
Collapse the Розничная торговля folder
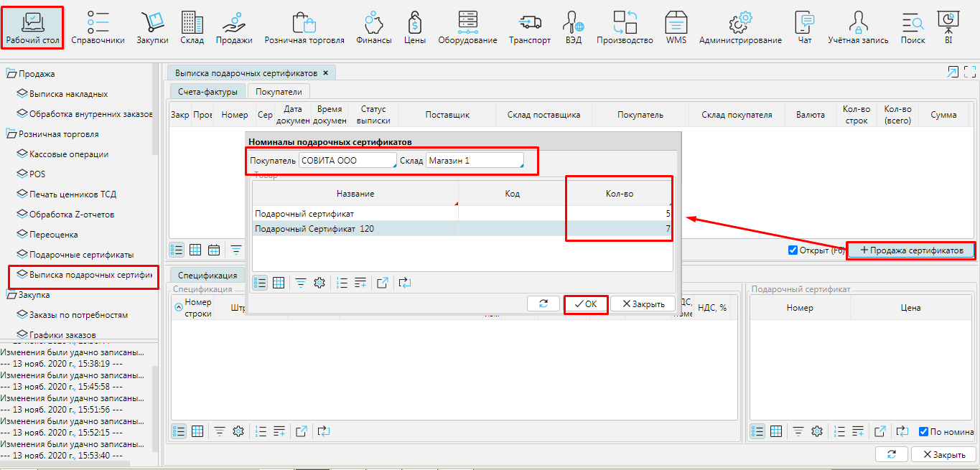coord(11,133)
